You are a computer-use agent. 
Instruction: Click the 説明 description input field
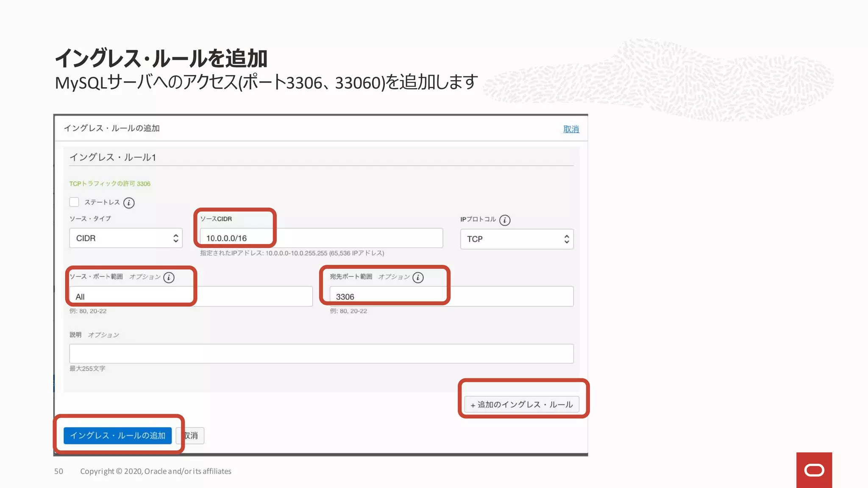coord(322,354)
